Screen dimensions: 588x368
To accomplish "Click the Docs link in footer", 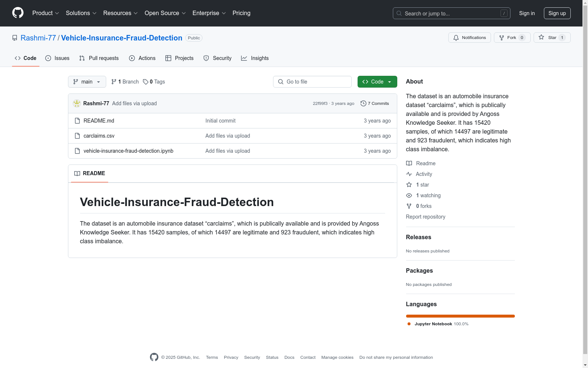I will (289, 357).
